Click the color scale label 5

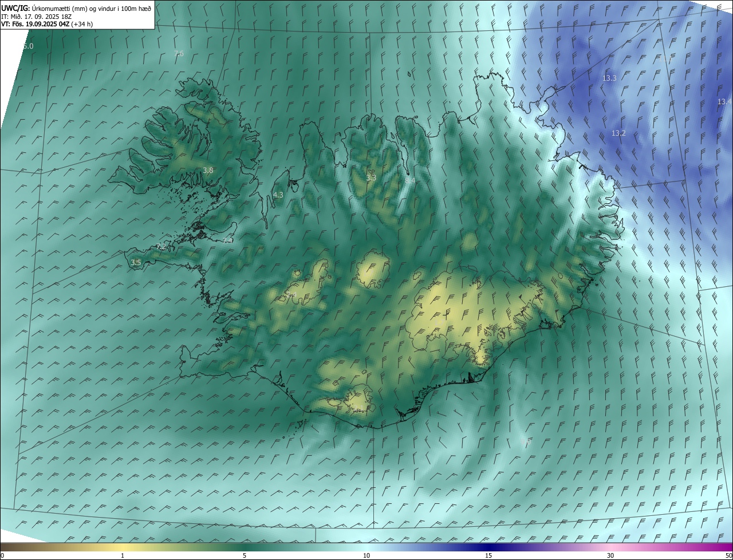point(245,555)
